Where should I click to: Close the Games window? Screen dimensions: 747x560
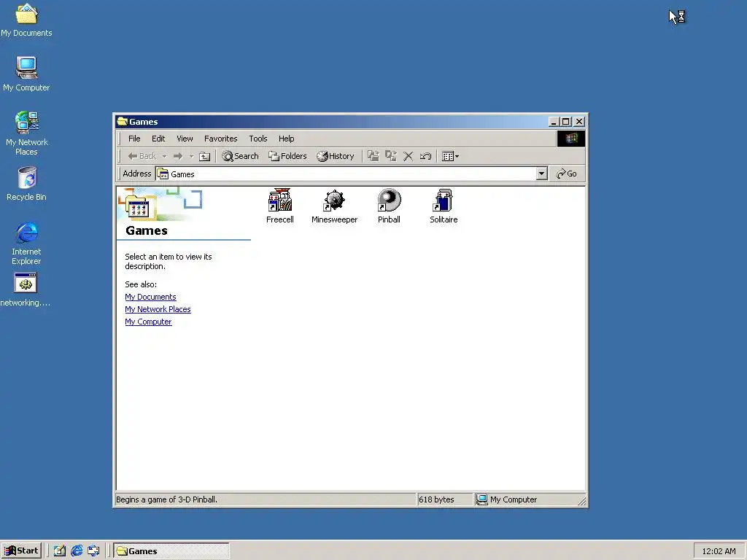click(x=578, y=122)
